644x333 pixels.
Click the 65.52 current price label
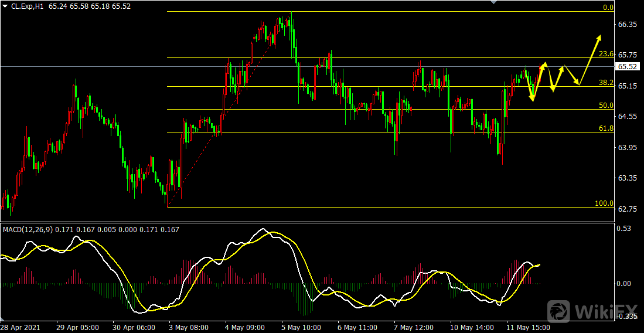627,66
